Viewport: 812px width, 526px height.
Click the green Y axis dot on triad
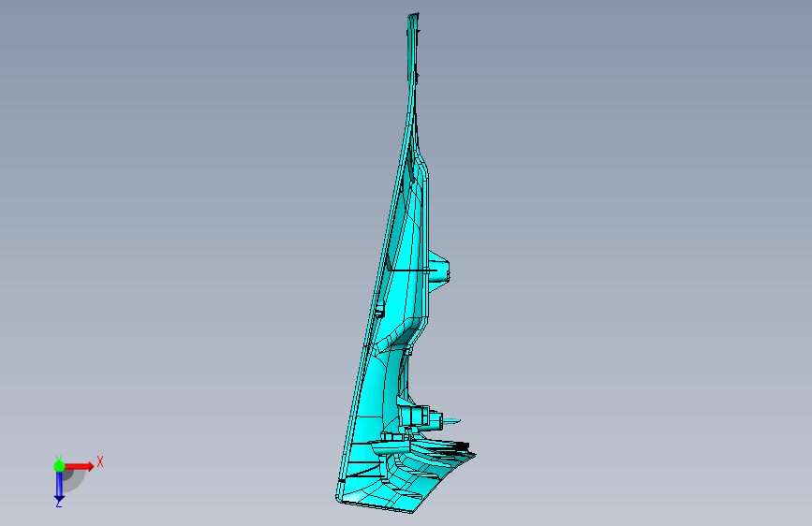point(59,466)
